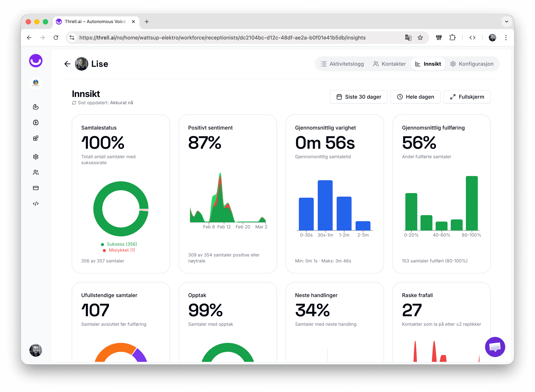Open the Siste 30 dager date range
535x392 pixels.
pyautogui.click(x=359, y=97)
